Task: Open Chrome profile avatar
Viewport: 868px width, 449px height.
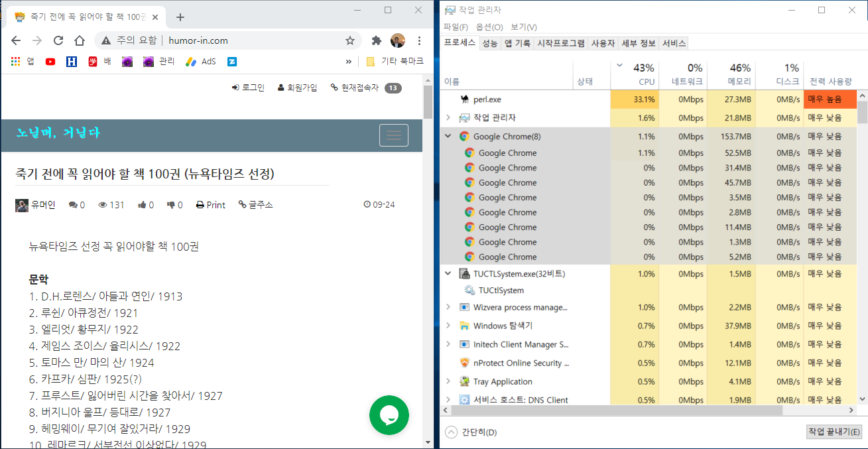Action: click(x=397, y=40)
